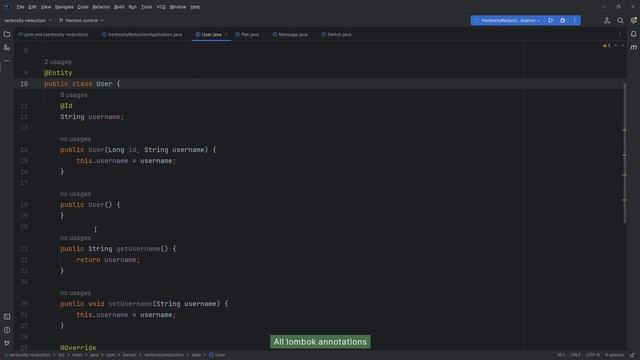Click the warning indicator in editor corner

click(607, 46)
